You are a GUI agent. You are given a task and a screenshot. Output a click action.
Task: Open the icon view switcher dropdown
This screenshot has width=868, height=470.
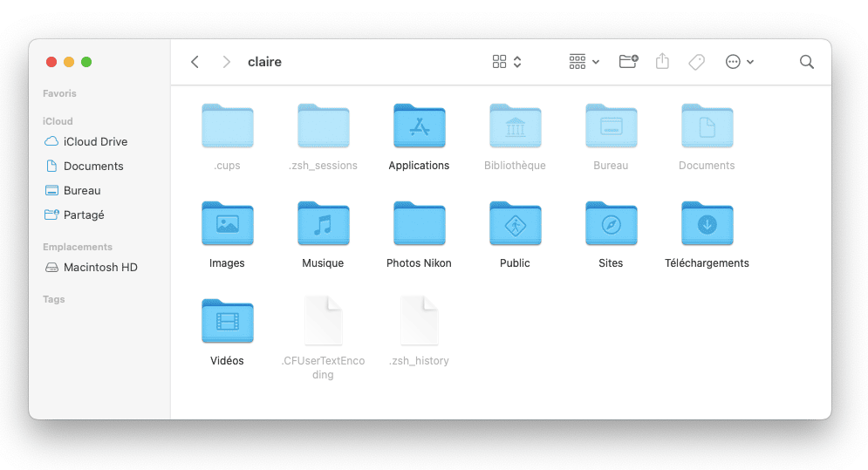[507, 62]
